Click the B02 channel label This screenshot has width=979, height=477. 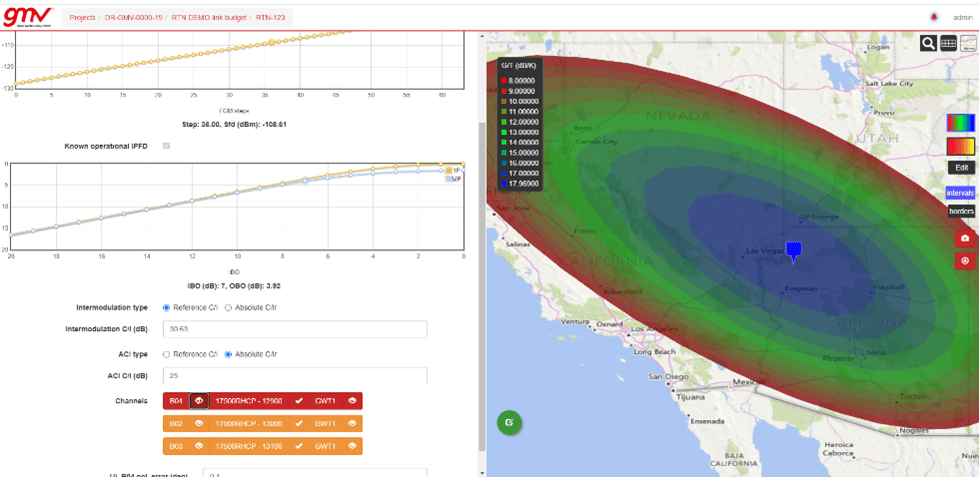pos(176,423)
